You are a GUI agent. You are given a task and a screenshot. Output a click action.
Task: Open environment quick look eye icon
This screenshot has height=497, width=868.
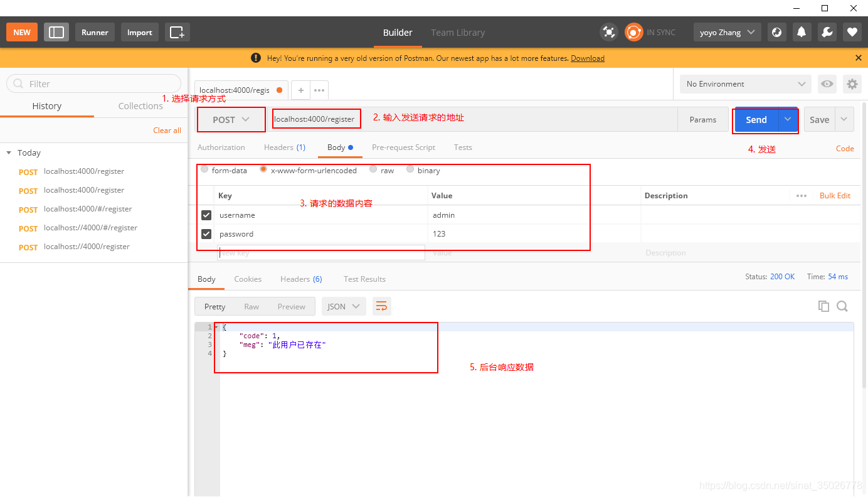click(x=827, y=84)
